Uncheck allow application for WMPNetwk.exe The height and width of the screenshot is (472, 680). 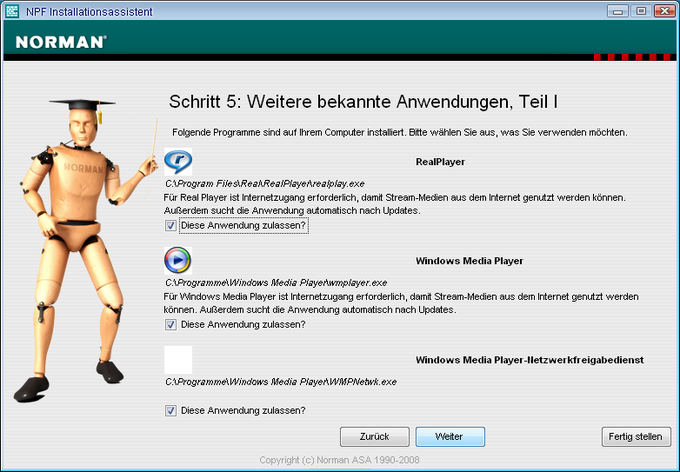(170, 410)
